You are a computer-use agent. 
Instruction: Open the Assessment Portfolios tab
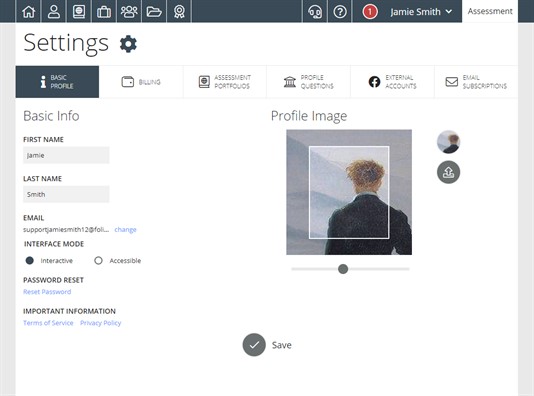[225, 82]
